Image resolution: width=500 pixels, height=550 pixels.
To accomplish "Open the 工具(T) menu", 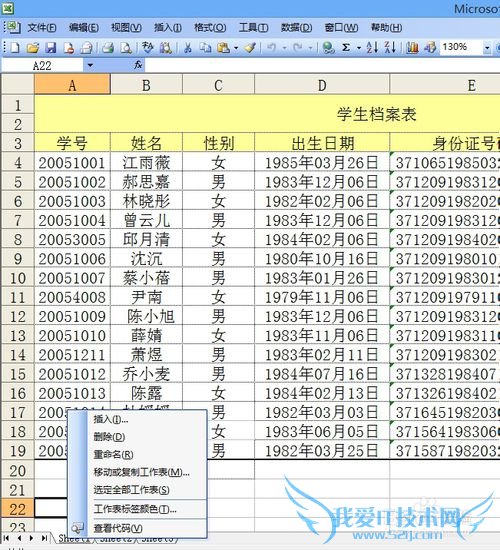I will point(253,28).
